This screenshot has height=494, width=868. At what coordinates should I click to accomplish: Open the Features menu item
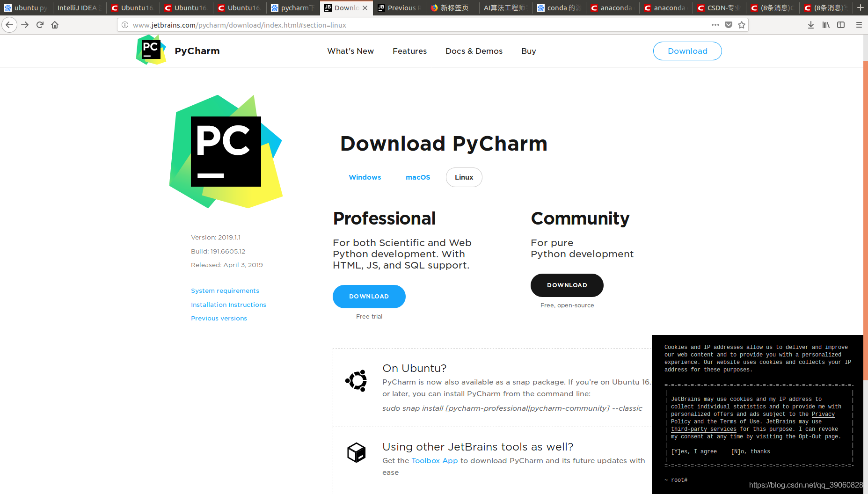pyautogui.click(x=409, y=51)
